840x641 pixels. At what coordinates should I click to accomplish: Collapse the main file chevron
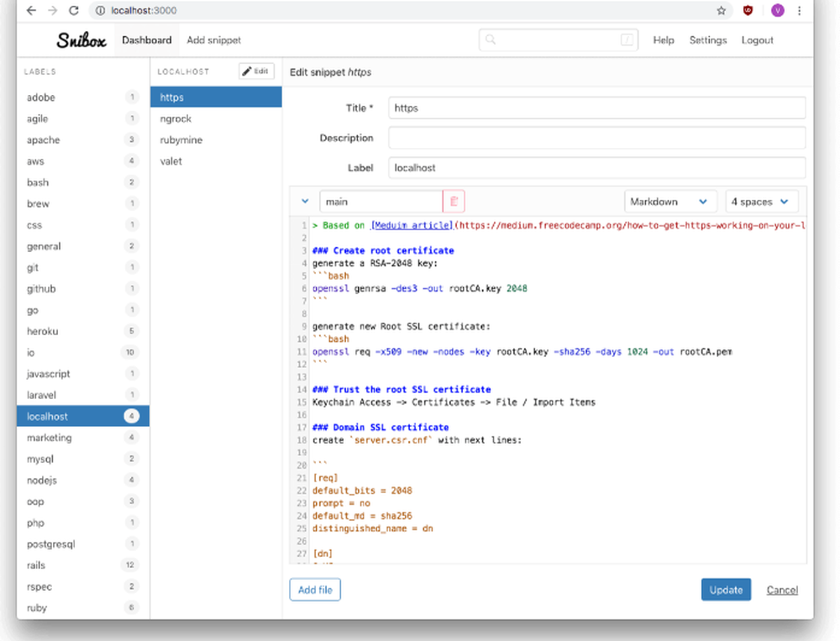[x=305, y=202]
